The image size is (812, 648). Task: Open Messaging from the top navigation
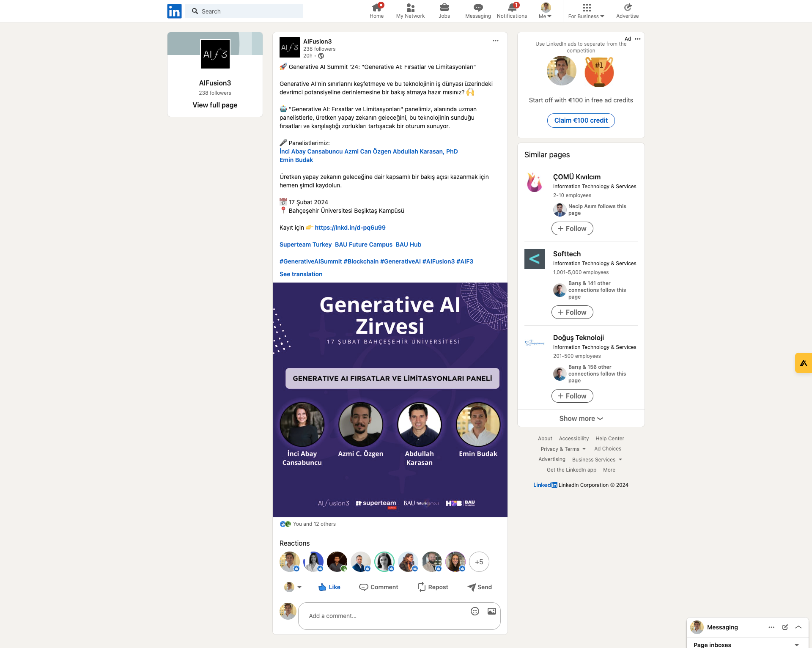coord(478,11)
